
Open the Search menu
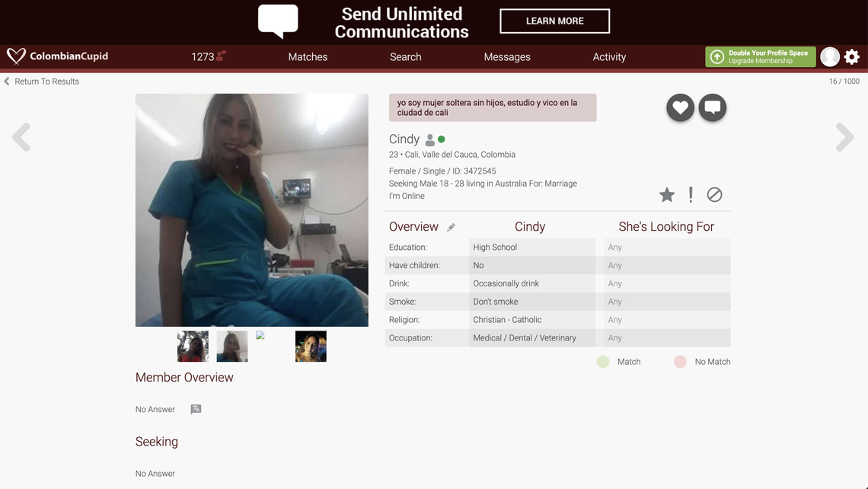click(405, 56)
